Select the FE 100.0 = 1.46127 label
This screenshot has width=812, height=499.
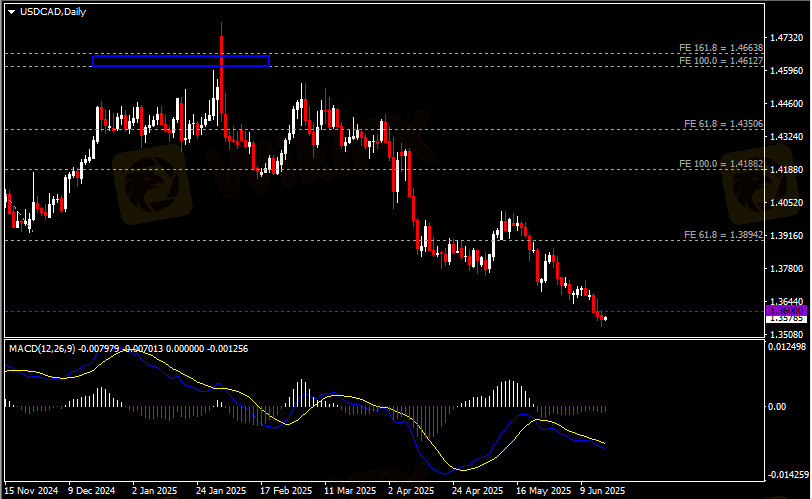coord(721,61)
